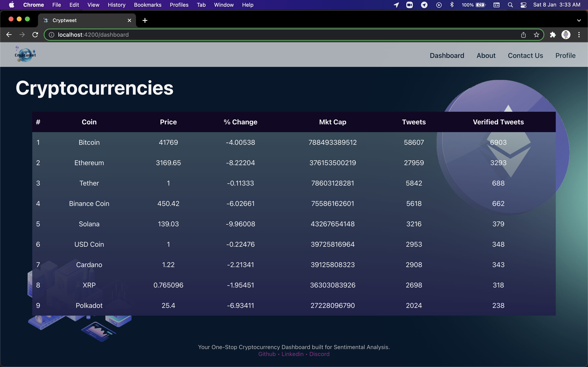Reload the page with refresh icon

[35, 35]
